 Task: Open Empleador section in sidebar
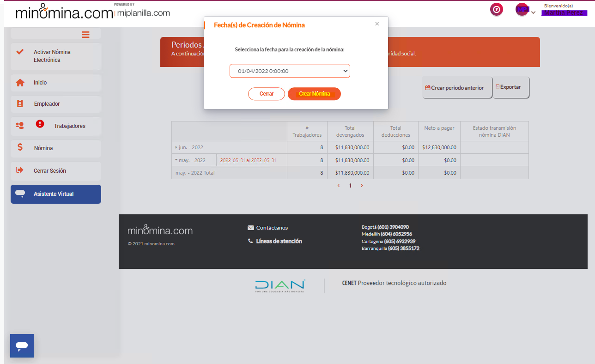[56, 104]
